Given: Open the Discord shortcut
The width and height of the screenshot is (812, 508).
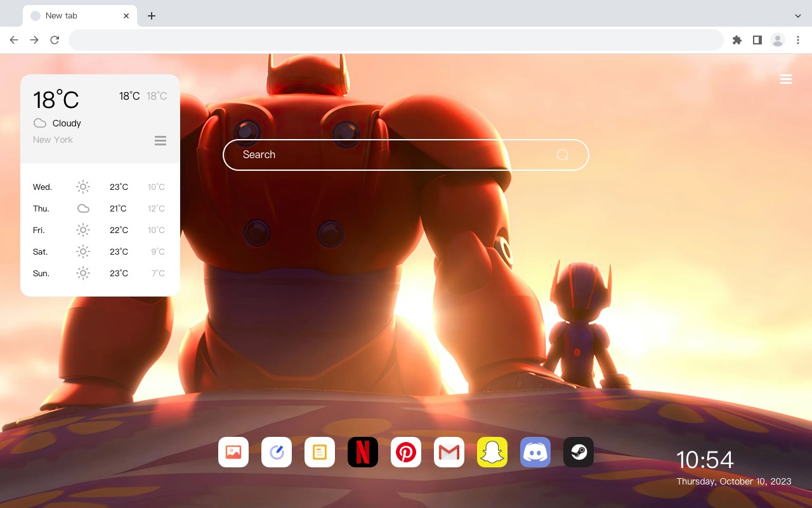Looking at the screenshot, I should 535,452.
